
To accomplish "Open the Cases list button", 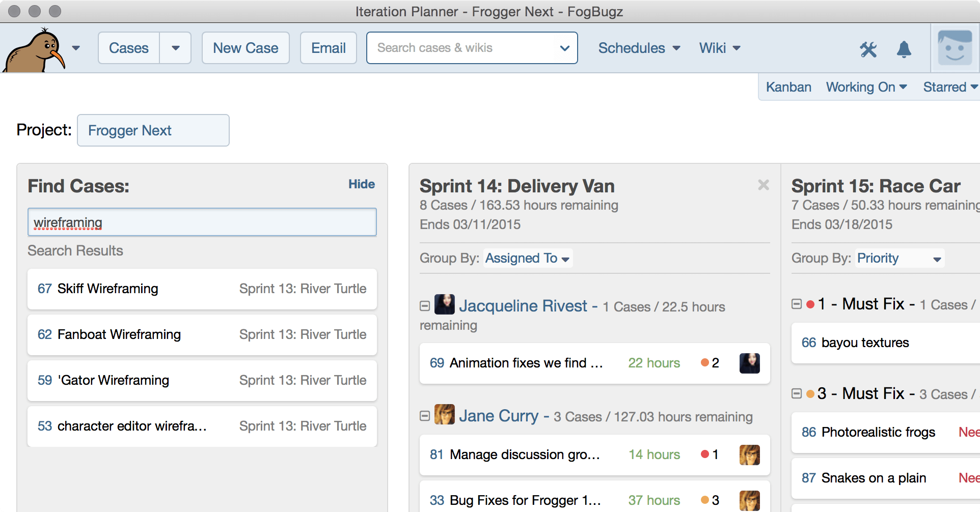I will click(x=129, y=48).
